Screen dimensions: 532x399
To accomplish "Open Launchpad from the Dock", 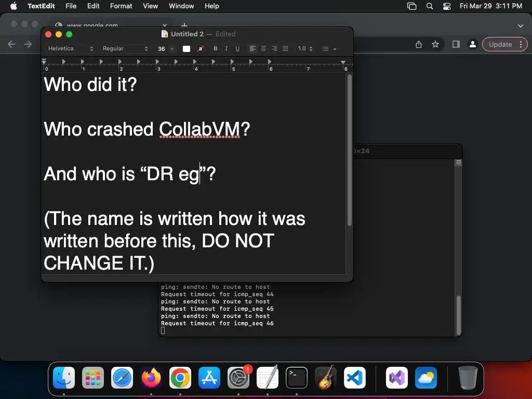I will tap(93, 378).
